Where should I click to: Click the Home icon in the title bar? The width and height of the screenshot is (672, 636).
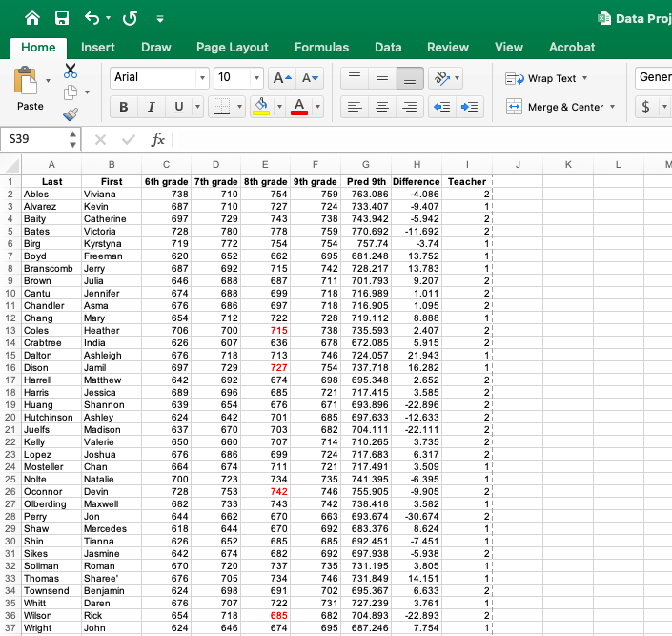32,18
